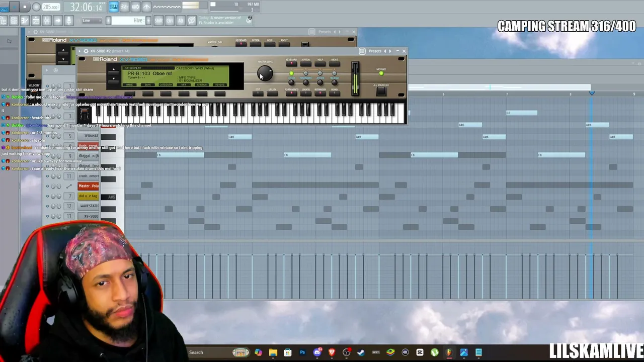Click the CUTOFF knob on the XV-5080

[291, 82]
